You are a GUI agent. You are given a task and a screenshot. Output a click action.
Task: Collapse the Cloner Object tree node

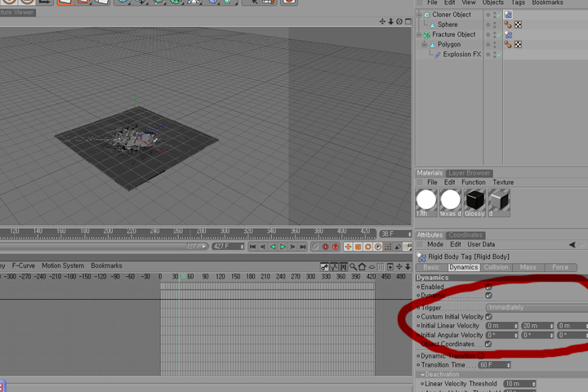point(419,15)
